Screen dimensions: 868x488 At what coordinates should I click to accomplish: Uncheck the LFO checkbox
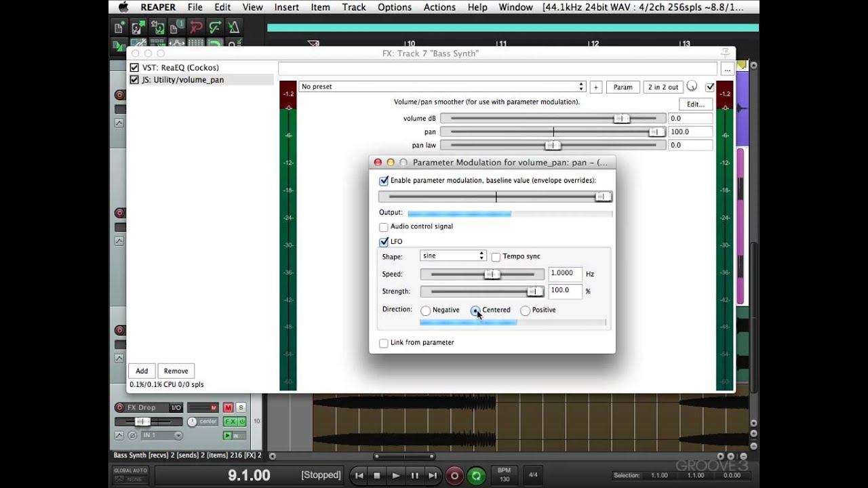pyautogui.click(x=384, y=241)
